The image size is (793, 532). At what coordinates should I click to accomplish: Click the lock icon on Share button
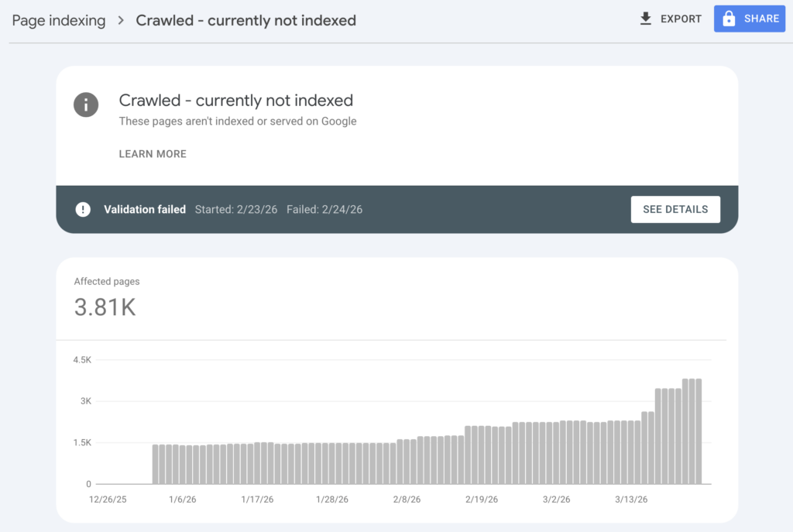pyautogui.click(x=729, y=19)
